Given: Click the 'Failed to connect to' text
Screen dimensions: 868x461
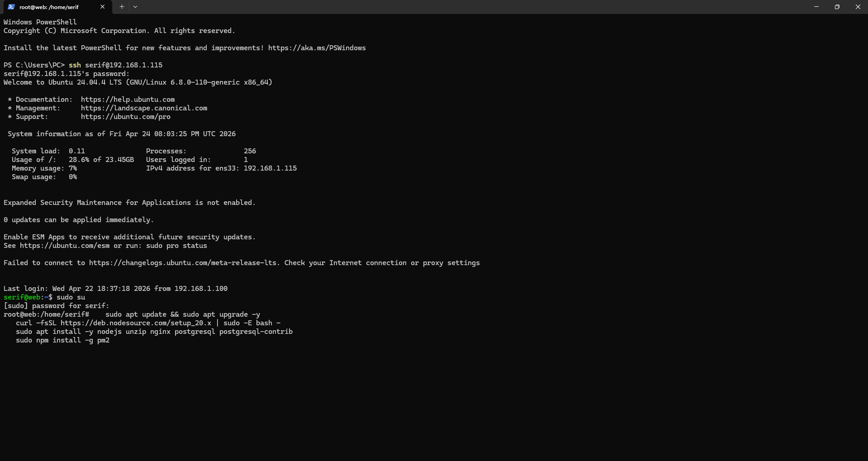Looking at the screenshot, I should pyautogui.click(x=44, y=263).
